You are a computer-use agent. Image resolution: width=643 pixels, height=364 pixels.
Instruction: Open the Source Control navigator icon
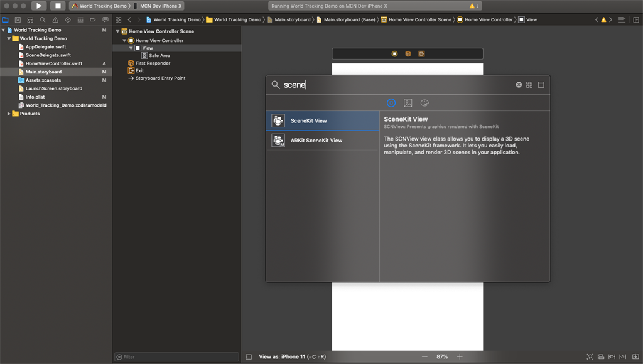18,19
